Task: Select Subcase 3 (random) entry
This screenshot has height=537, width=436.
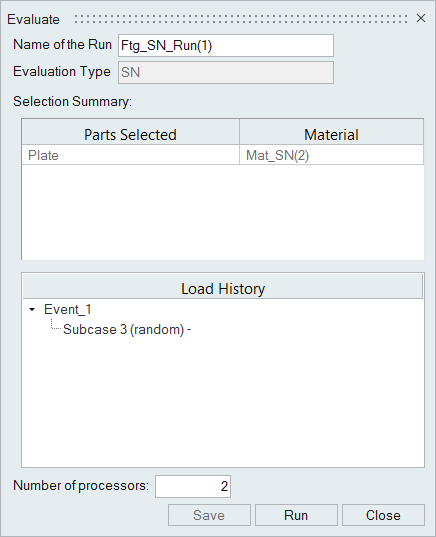Action: coord(127,329)
